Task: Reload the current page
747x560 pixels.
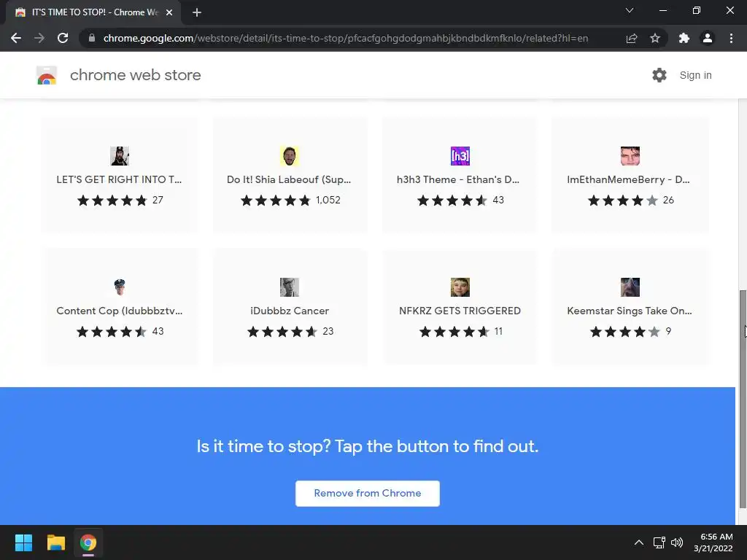Action: click(63, 38)
